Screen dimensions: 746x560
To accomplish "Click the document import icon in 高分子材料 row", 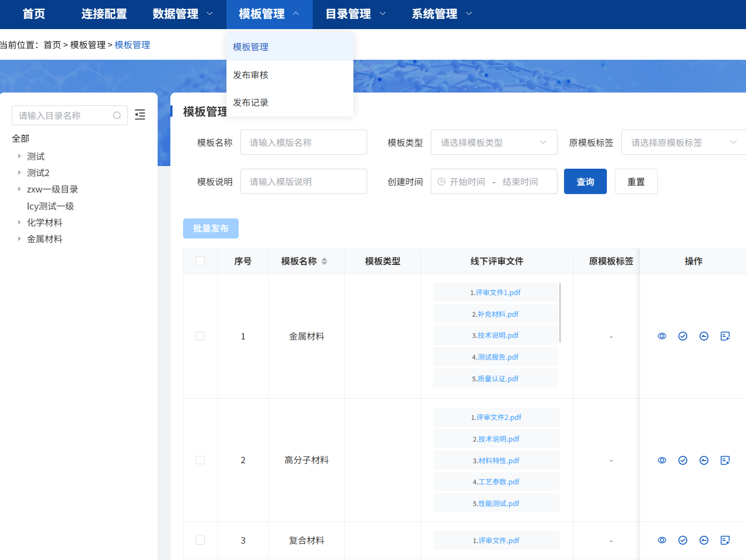I will (725, 461).
